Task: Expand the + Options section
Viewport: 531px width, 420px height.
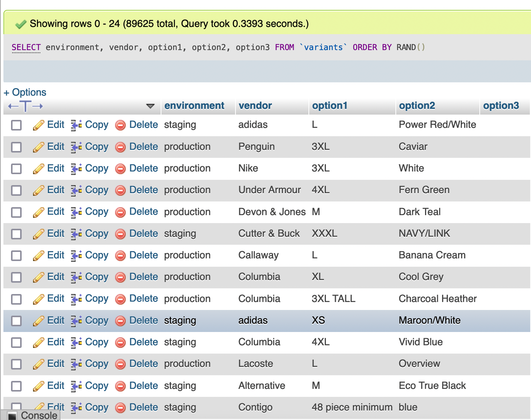Action: (x=25, y=92)
